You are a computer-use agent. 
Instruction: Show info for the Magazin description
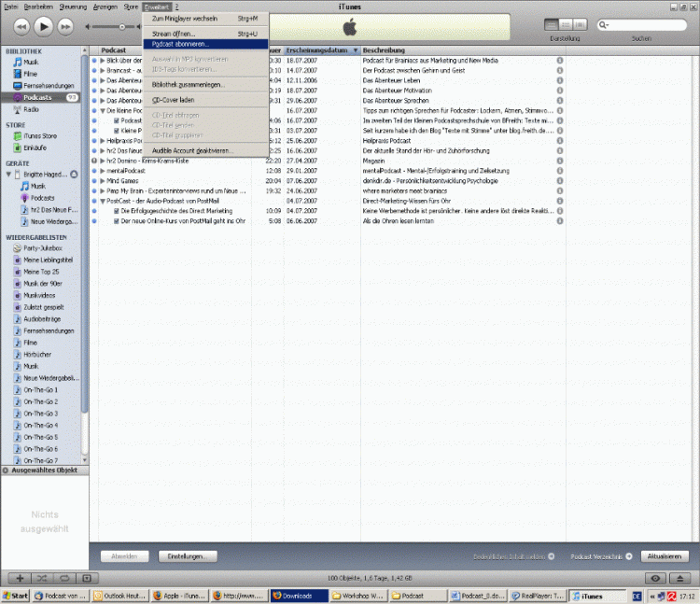click(x=560, y=160)
